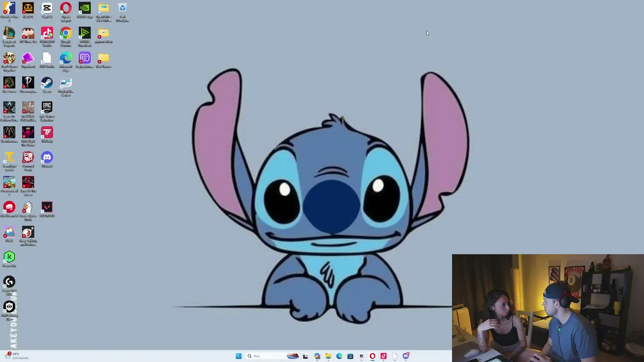Select the Keep Talking and Nobody Explodes icon
Image resolution: width=644 pixels, height=362 pixels.
[x=28, y=236]
